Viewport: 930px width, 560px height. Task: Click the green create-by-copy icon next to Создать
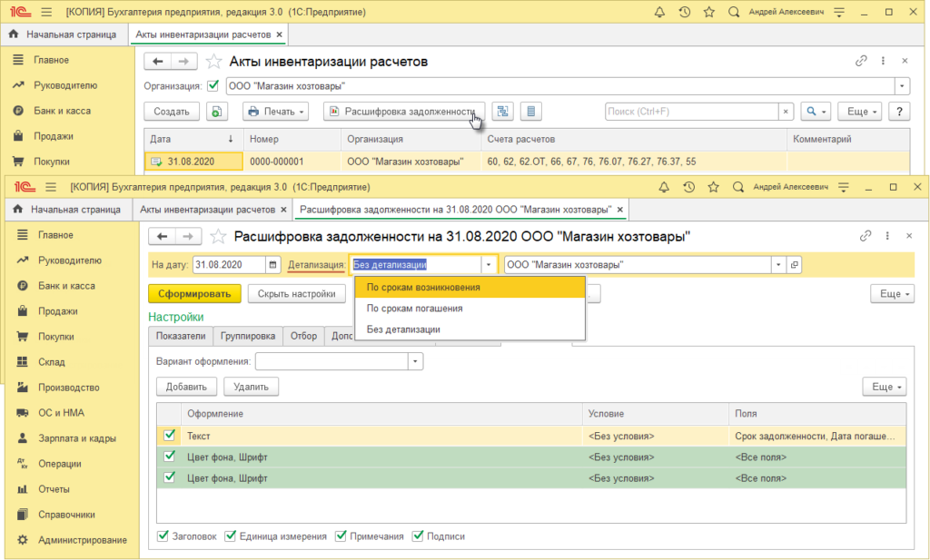pos(217,112)
